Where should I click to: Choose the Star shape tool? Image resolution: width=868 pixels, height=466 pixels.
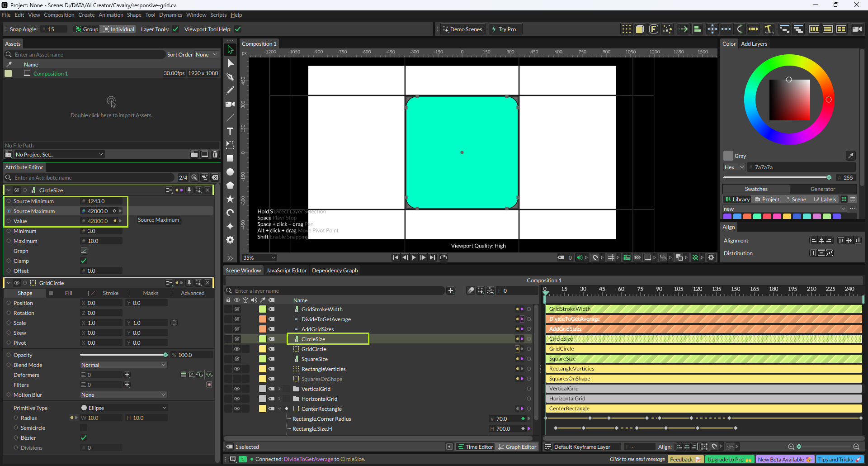coord(230,199)
